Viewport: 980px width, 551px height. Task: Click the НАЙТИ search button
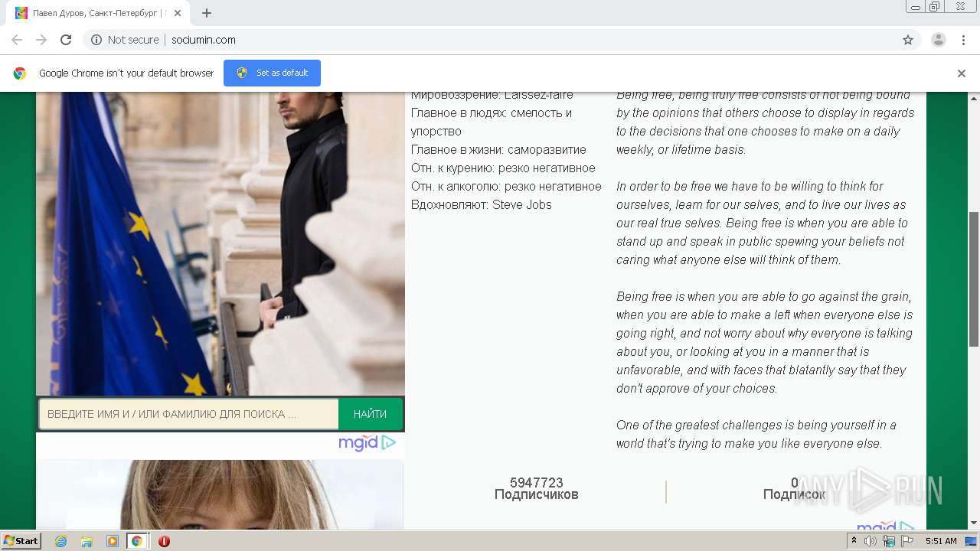371,414
